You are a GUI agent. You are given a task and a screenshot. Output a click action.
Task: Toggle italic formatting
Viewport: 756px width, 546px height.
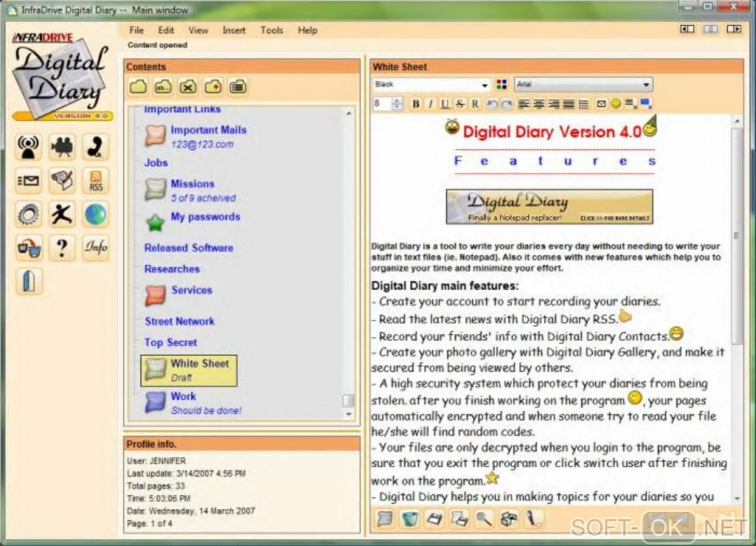point(431,104)
